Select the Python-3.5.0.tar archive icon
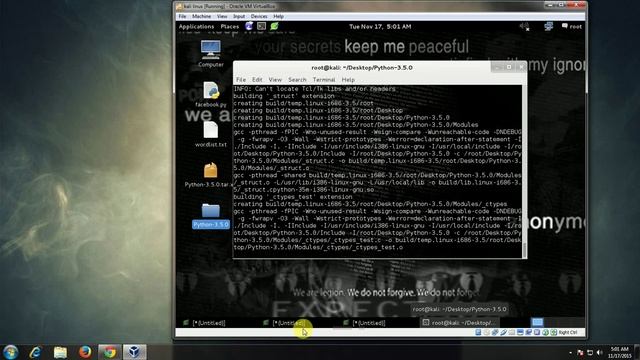Screen dimensions: 640x360 (x=210, y=175)
